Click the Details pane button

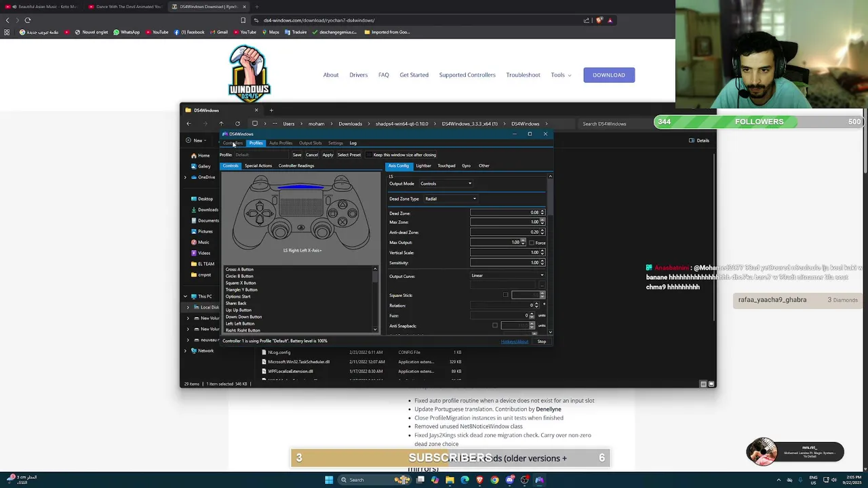point(699,140)
